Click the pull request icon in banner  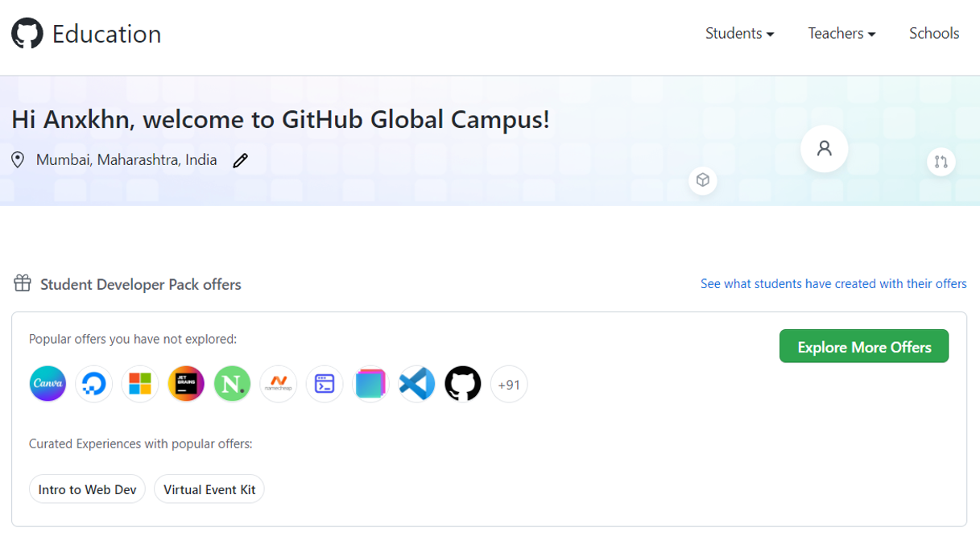click(941, 162)
